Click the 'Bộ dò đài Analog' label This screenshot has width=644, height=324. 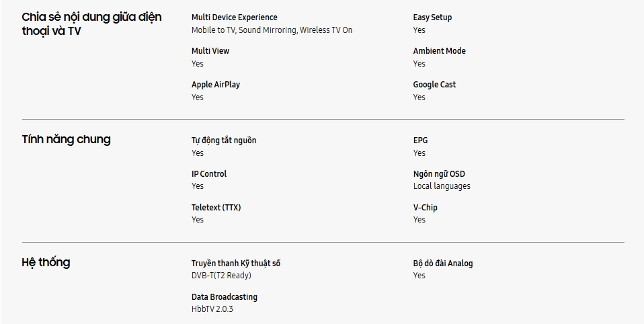point(443,264)
